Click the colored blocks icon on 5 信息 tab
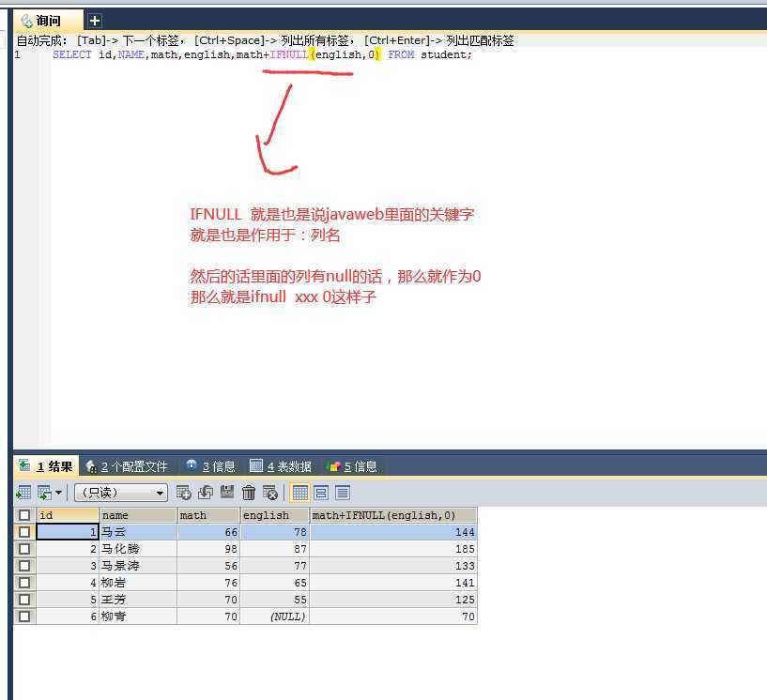This screenshot has width=767, height=700. (333, 466)
